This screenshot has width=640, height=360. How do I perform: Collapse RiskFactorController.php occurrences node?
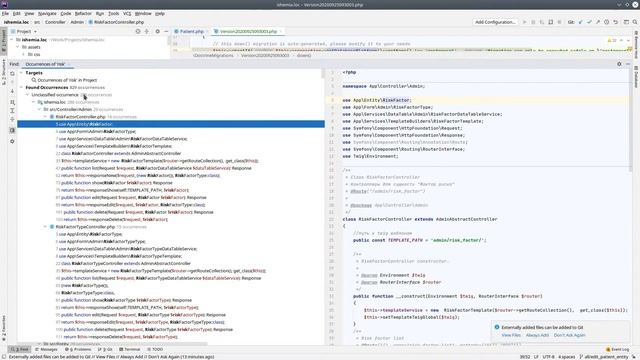[45, 117]
